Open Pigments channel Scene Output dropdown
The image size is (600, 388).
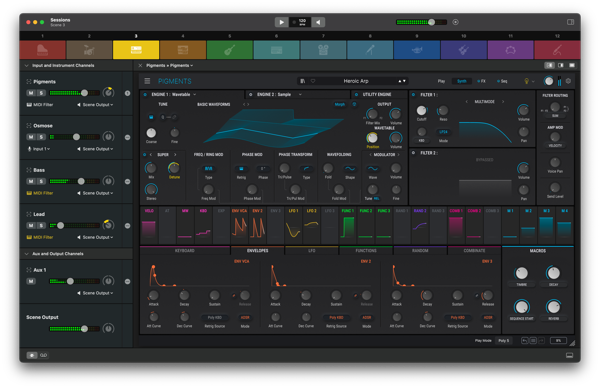(96, 104)
